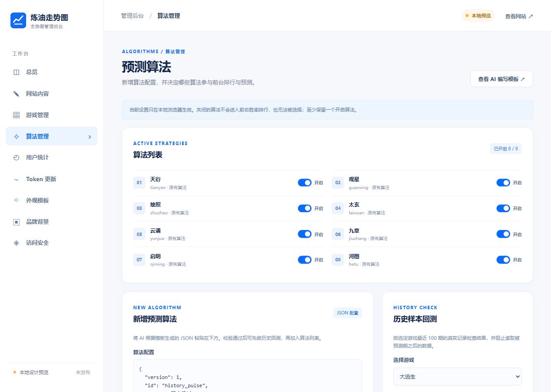Click the 01 badge beside 天衍

(139, 183)
